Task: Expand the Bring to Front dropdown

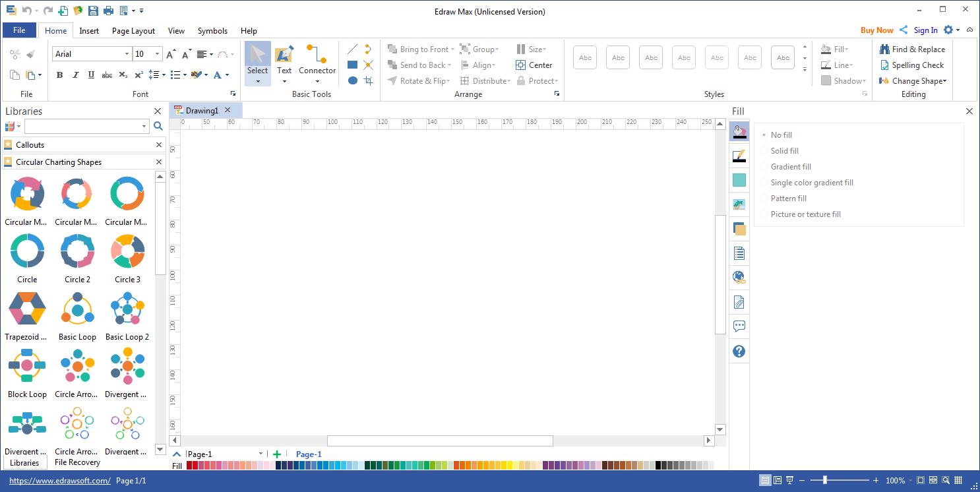Action: tap(452, 49)
